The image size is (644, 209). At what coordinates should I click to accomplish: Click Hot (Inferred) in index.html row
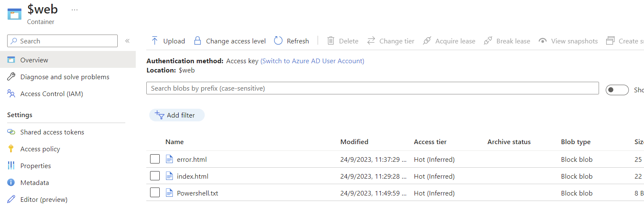point(434,176)
